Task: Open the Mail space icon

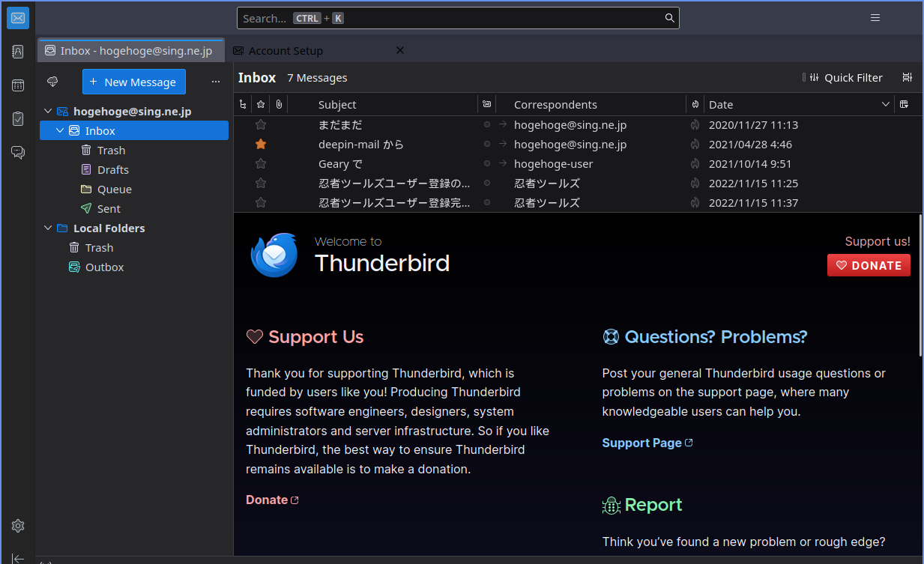Action: pyautogui.click(x=18, y=18)
